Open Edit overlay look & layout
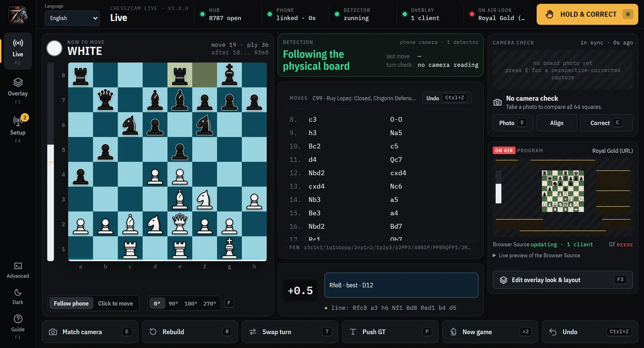644x348 pixels. pos(563,280)
